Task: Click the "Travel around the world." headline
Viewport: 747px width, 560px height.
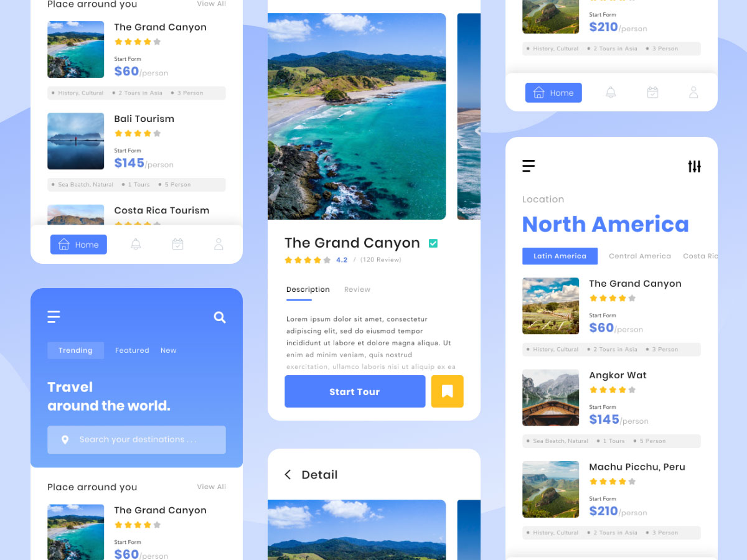Action: point(108,396)
